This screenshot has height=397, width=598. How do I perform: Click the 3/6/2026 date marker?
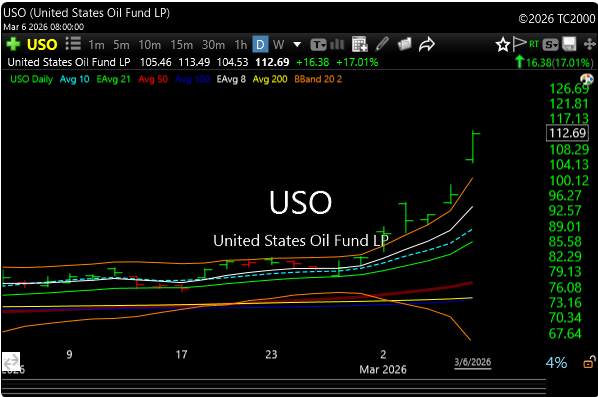click(x=473, y=362)
